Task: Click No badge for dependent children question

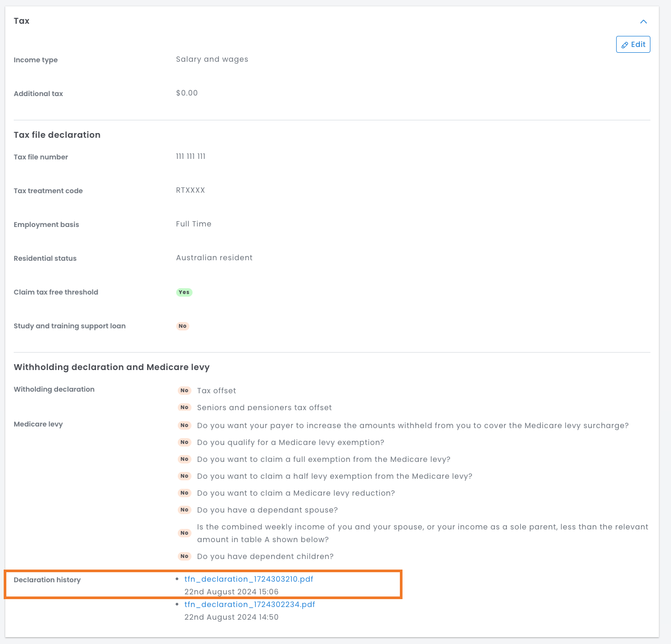Action: (x=184, y=556)
